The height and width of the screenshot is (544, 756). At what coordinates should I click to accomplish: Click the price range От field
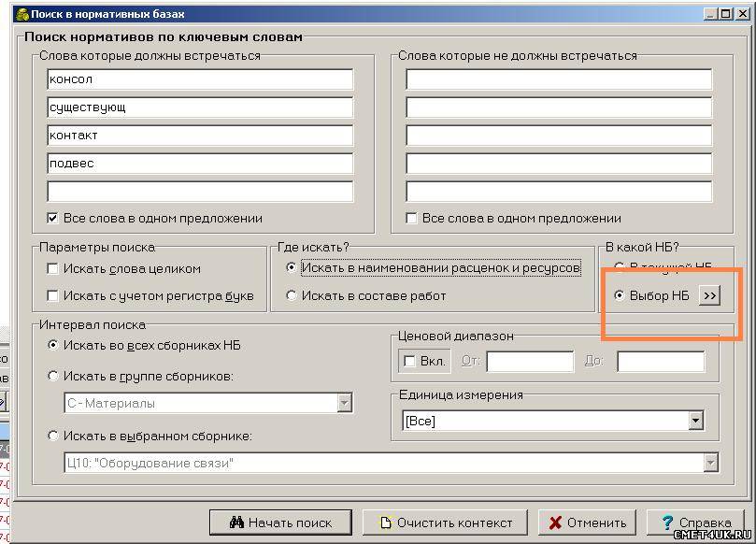click(530, 361)
